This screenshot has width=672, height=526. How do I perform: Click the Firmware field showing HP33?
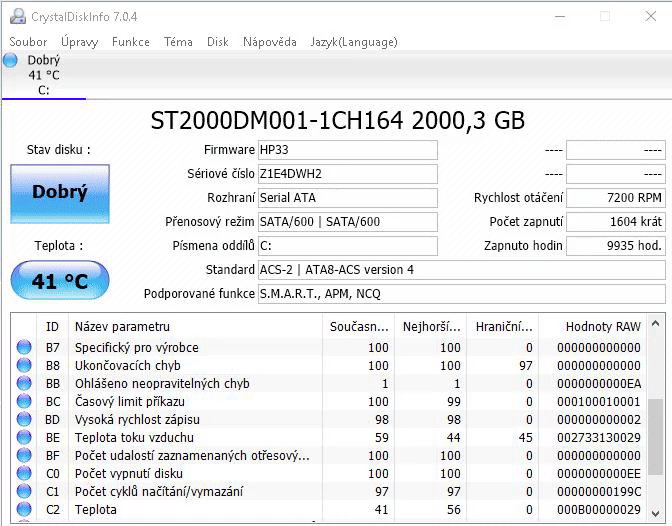(x=347, y=150)
